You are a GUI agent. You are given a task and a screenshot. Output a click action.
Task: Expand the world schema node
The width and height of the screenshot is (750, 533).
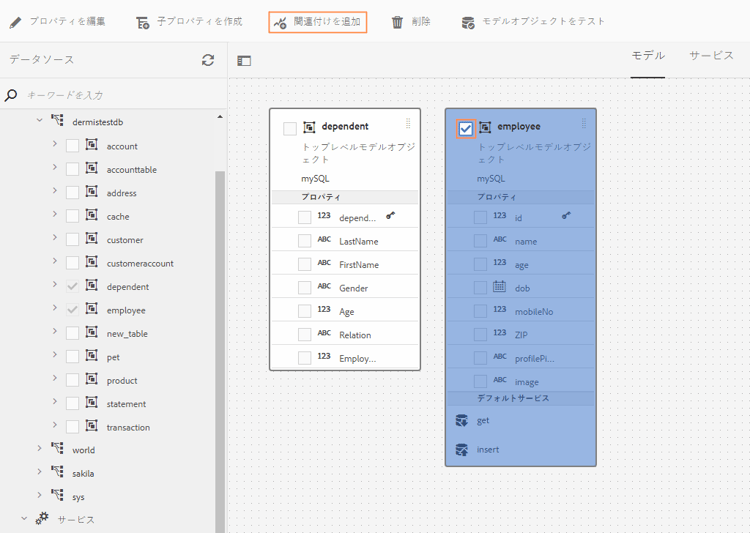tap(39, 448)
